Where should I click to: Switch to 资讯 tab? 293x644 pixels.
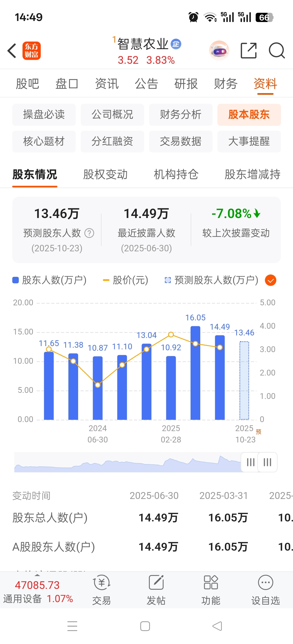pos(107,83)
